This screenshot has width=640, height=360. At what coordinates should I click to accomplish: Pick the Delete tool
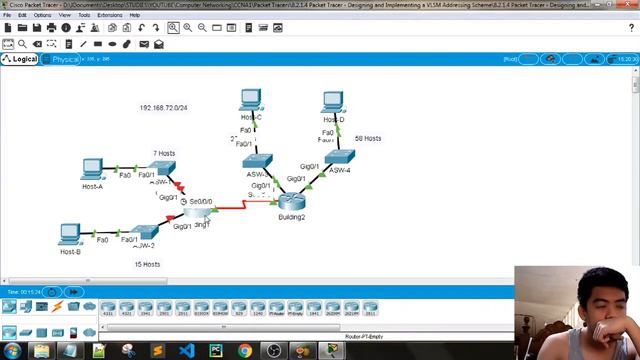point(37,44)
